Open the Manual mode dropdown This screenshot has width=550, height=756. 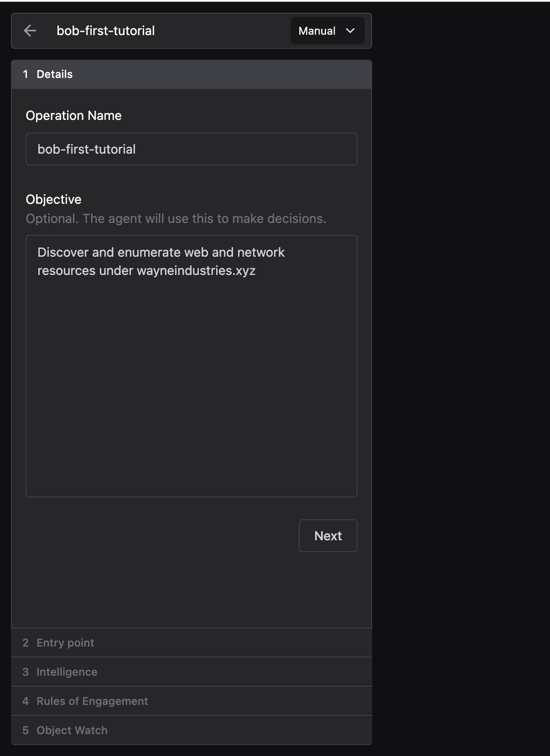coord(327,31)
